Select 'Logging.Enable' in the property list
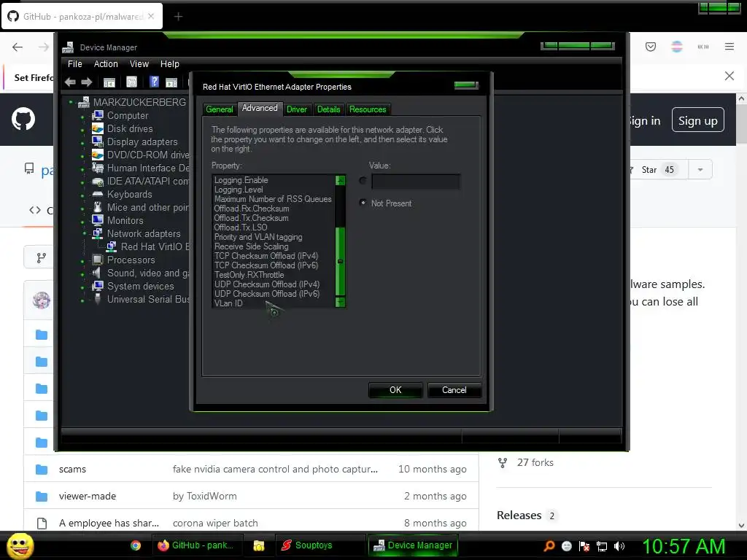This screenshot has width=747, height=560. point(241,180)
